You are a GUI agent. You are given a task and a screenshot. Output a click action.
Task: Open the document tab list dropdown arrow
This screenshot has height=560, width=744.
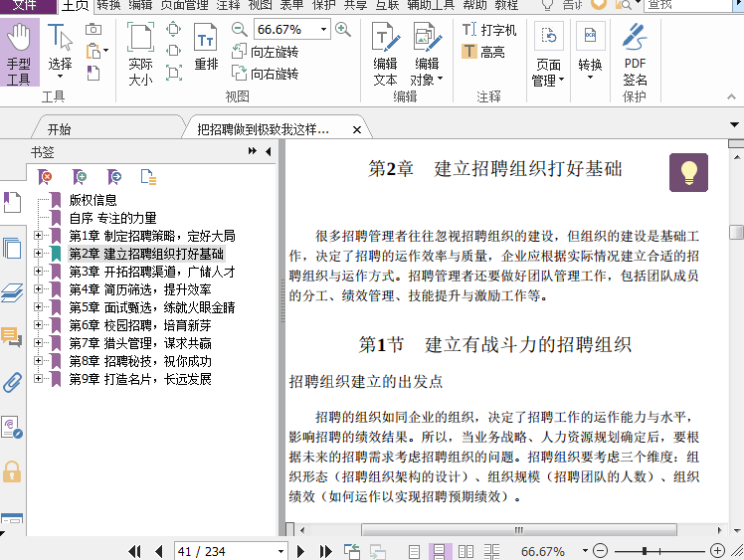[734, 124]
